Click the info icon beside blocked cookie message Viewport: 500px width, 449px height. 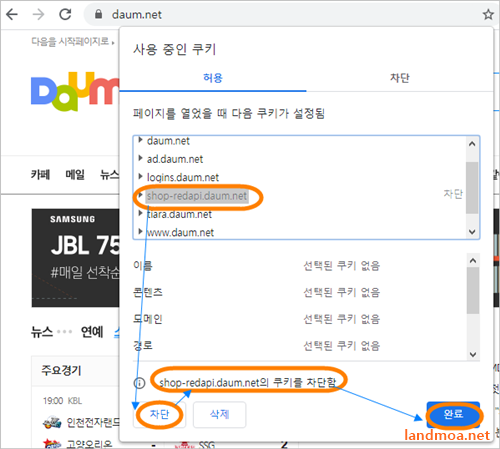[x=139, y=383]
